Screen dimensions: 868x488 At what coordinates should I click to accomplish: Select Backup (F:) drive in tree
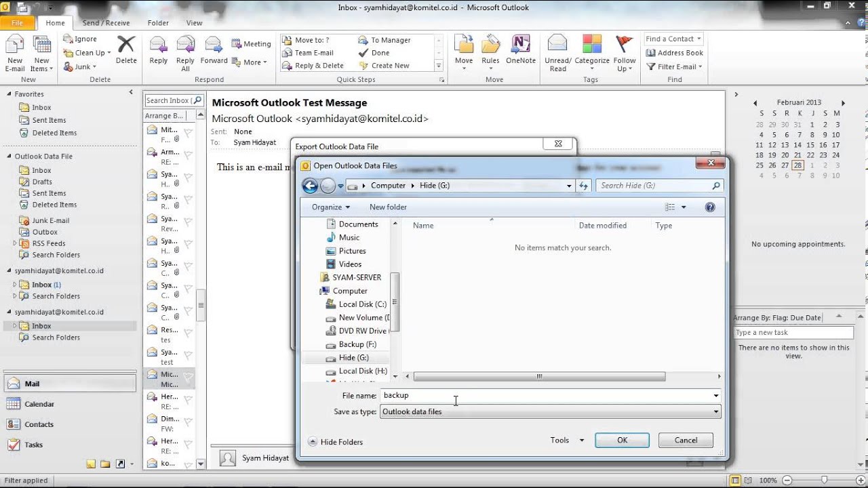pyautogui.click(x=351, y=344)
